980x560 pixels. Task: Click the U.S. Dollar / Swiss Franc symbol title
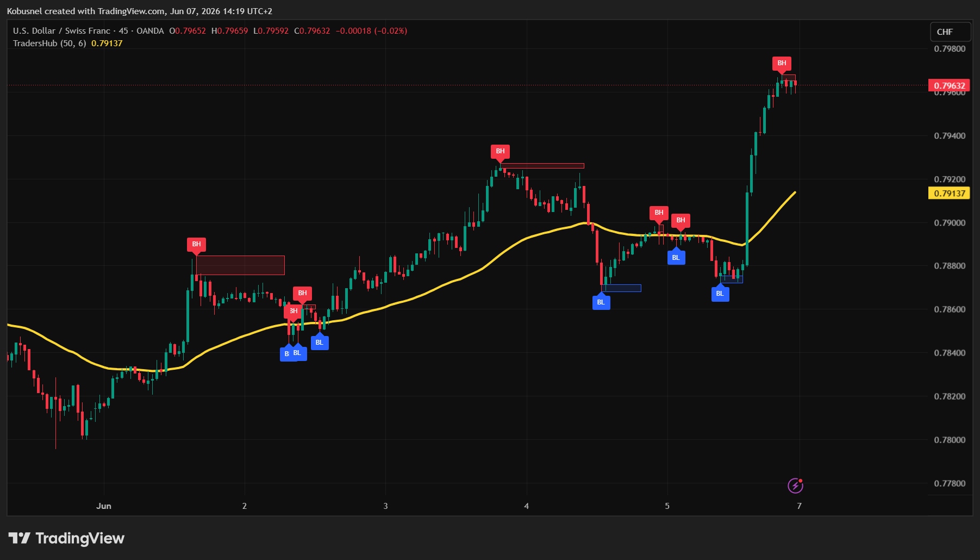pyautogui.click(x=61, y=31)
